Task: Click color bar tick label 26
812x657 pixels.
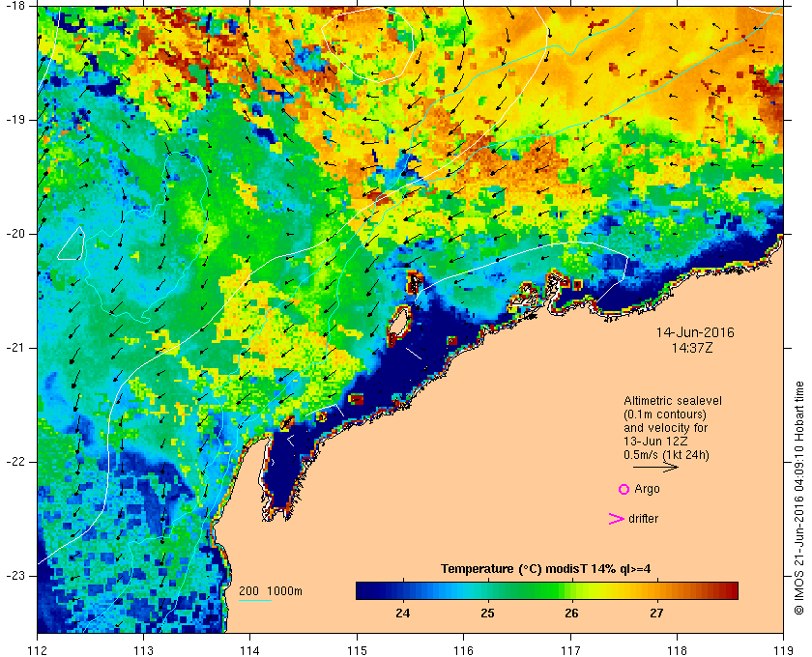Action: [x=571, y=614]
